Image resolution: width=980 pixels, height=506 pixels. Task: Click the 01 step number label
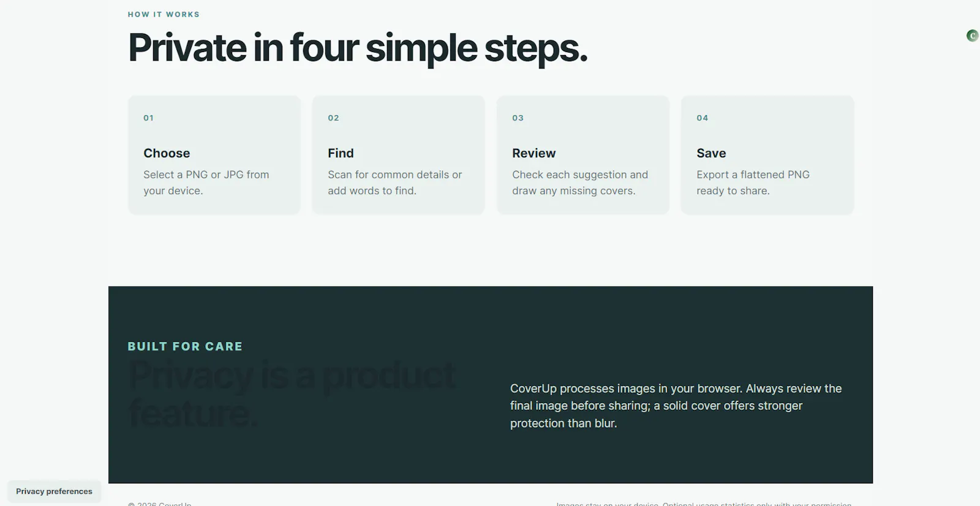[x=149, y=118]
